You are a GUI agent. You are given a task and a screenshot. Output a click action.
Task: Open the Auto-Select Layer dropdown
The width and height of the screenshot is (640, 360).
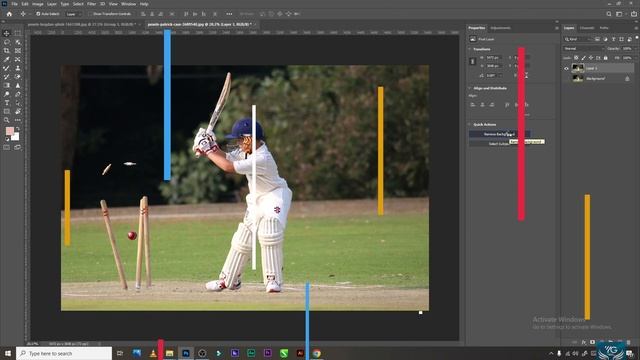(x=73, y=14)
